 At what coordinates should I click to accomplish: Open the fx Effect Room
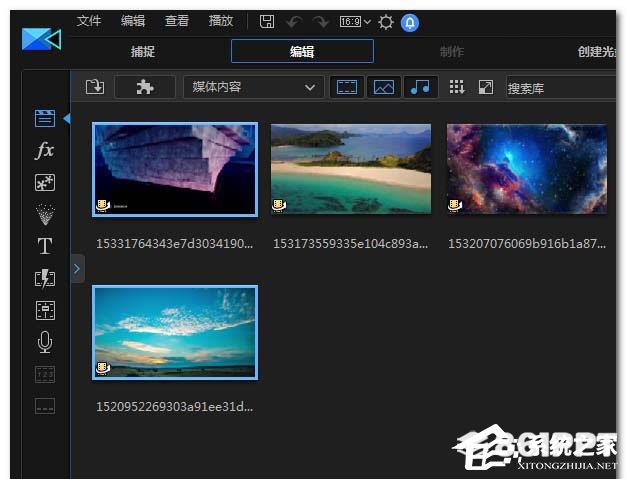point(45,150)
